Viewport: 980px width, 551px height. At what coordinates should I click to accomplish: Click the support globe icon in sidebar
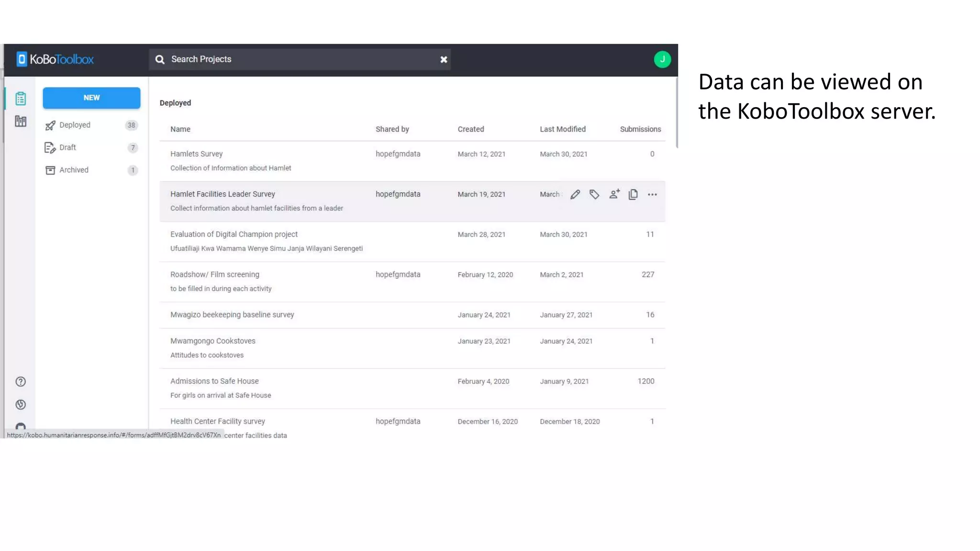pos(21,405)
